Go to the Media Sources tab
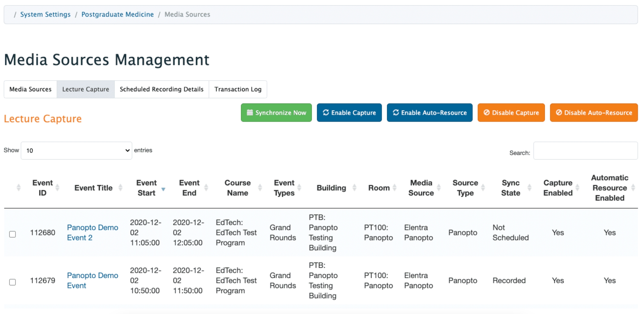This screenshot has width=644, height=314. (30, 89)
